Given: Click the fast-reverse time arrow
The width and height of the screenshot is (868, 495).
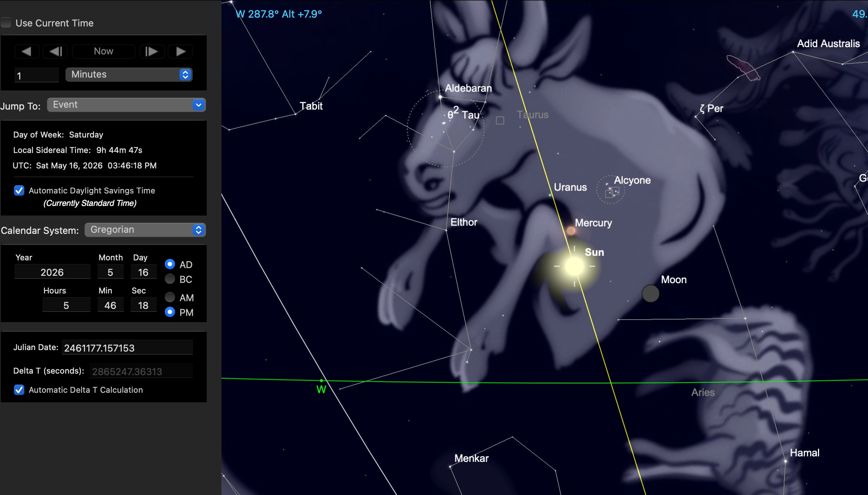Looking at the screenshot, I should click(26, 51).
